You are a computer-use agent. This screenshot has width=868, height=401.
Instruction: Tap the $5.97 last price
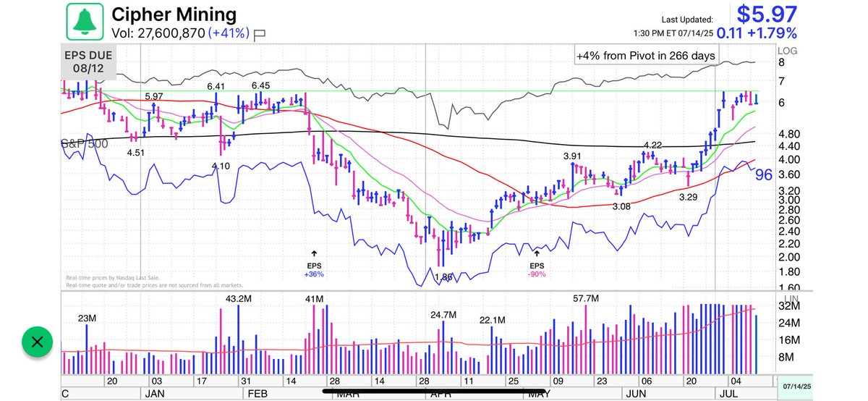[x=767, y=13]
